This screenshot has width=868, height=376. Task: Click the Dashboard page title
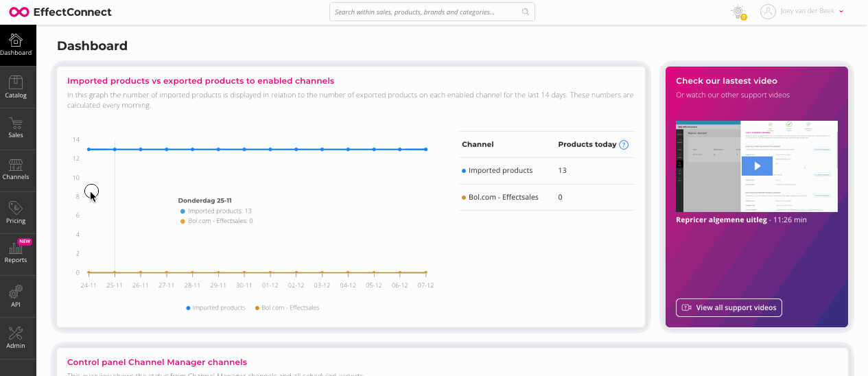[x=92, y=46]
